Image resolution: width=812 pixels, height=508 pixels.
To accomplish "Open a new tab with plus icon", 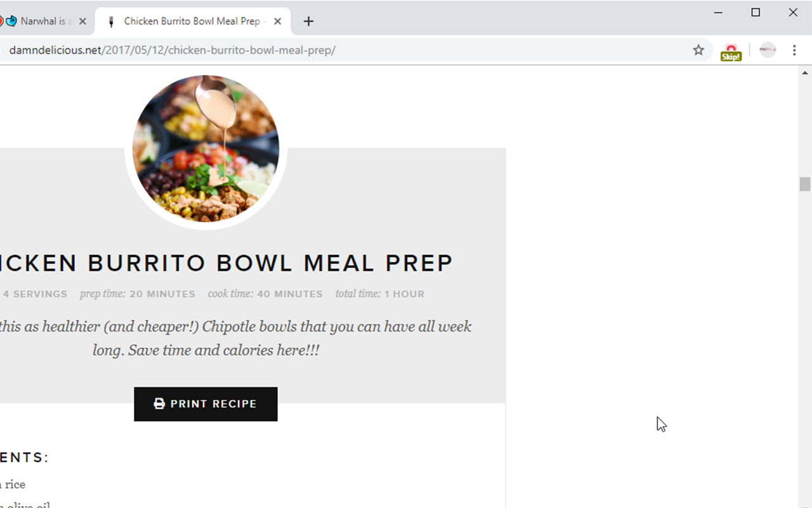I will pos(308,21).
